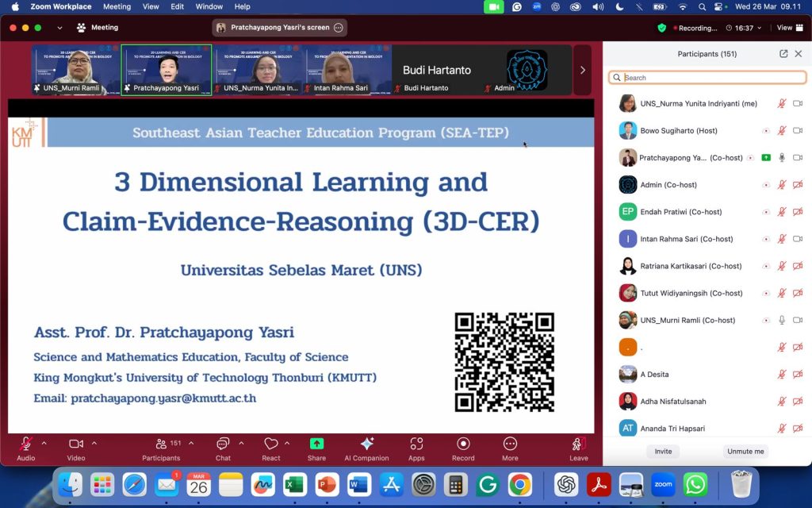Screen dimensions: 812x508
Task: Open Adobe Acrobat from the Dock
Action: point(599,485)
